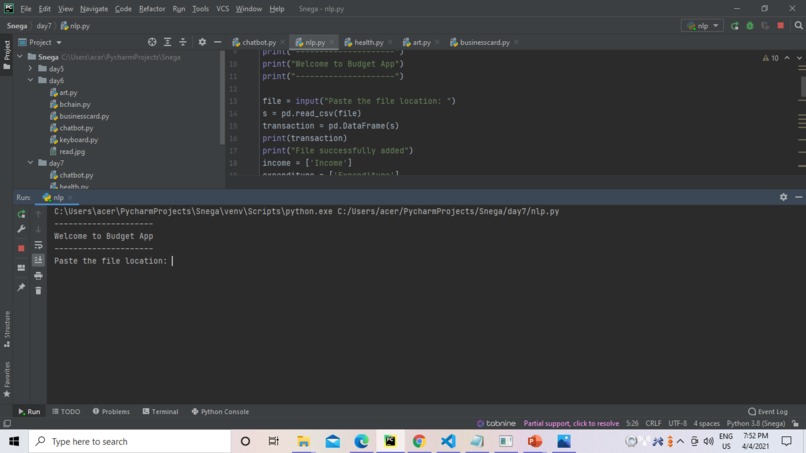Click the warnings indicator showing 10
The width and height of the screenshot is (806, 453).
click(770, 58)
